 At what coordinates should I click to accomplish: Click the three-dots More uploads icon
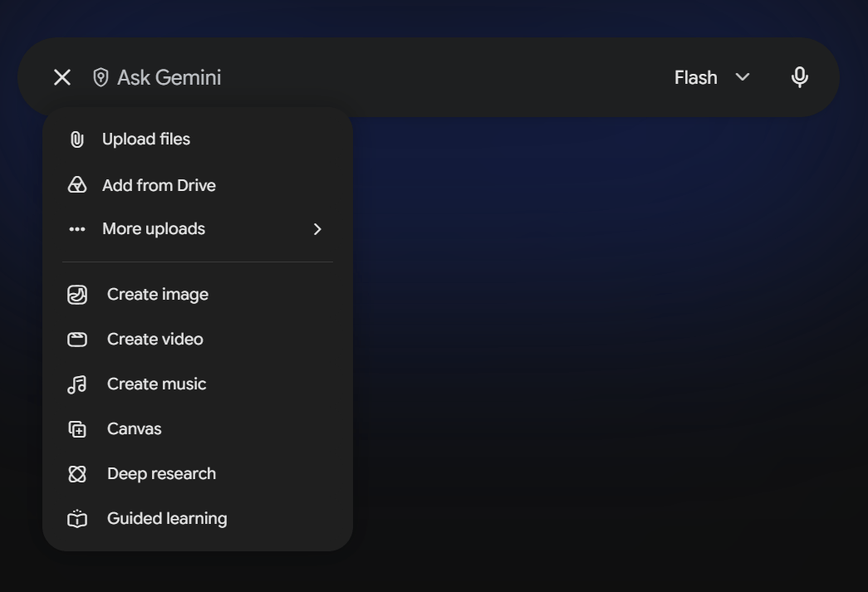[x=77, y=229]
